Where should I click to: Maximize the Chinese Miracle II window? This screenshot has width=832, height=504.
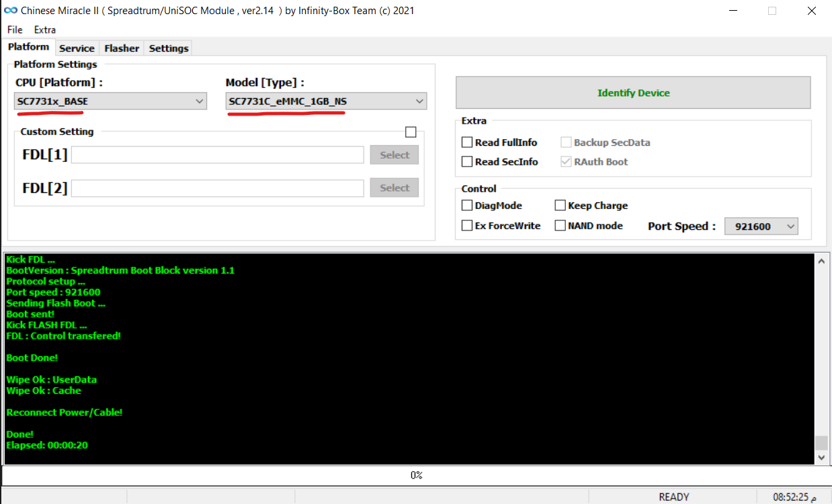point(772,11)
